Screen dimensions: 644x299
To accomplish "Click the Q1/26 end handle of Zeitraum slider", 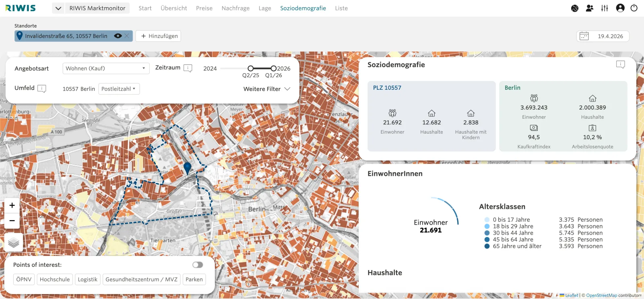I will coord(274,68).
